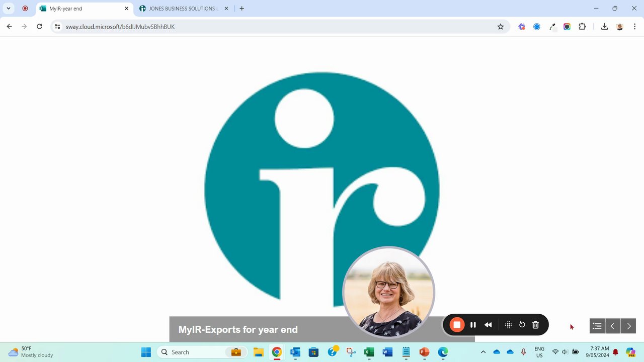
Task: Open the volume speaker tray icon
Action: (565, 352)
